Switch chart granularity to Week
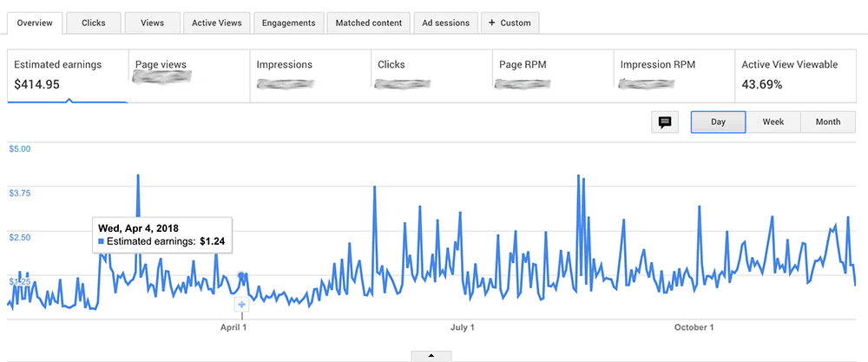868x362 pixels. 773,122
